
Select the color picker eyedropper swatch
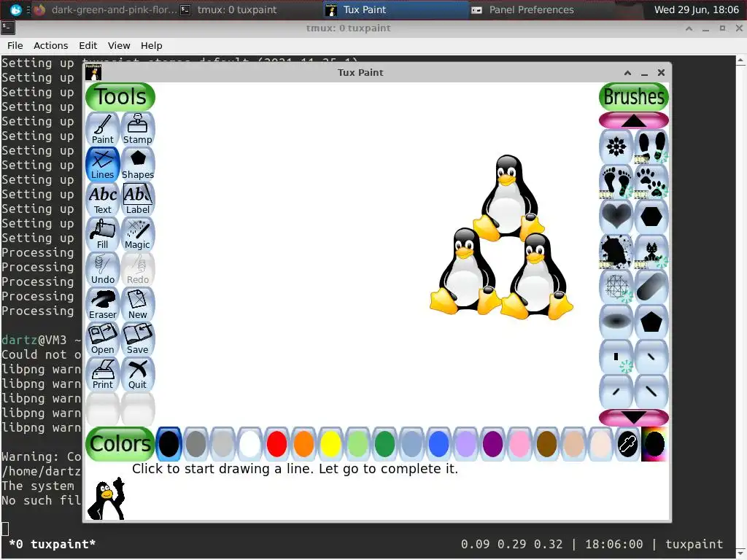(627, 444)
